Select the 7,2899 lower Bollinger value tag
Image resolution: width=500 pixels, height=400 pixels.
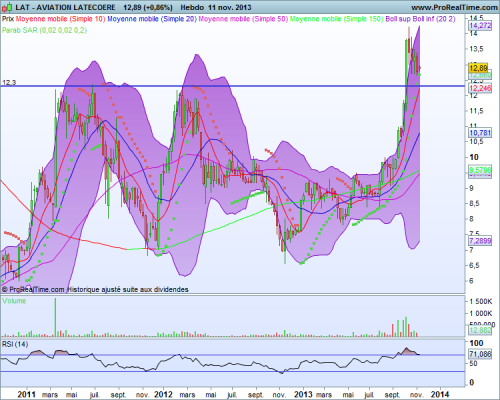(480, 241)
